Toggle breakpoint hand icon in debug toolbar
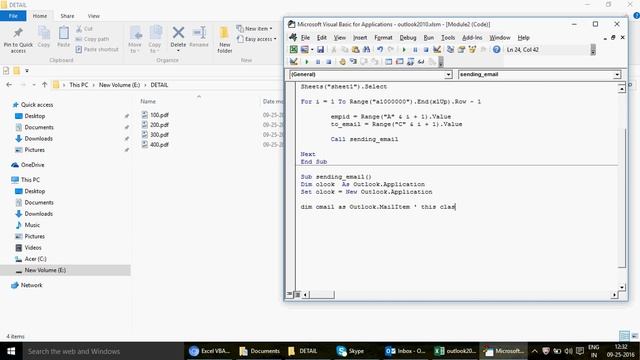Image resolution: width=640 pixels, height=360 pixels. click(x=342, y=62)
